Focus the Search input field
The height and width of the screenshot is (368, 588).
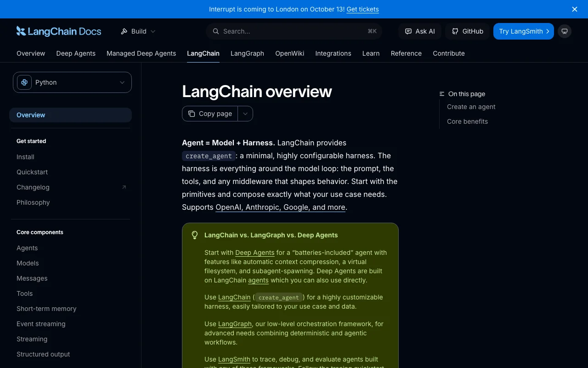(294, 31)
